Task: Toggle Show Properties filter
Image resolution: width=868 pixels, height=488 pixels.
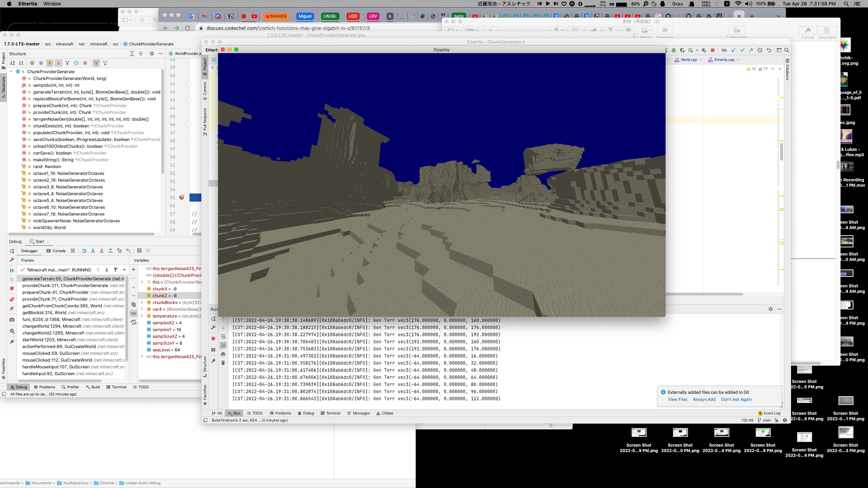Action: tap(41, 63)
